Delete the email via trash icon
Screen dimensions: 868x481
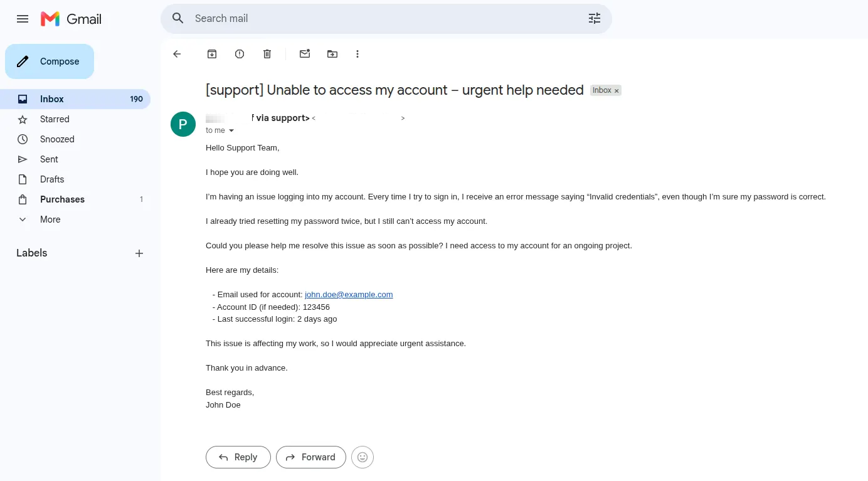point(267,54)
